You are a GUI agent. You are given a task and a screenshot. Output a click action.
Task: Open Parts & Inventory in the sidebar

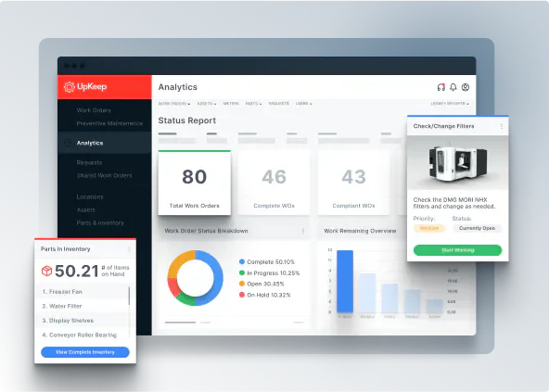tap(100, 223)
